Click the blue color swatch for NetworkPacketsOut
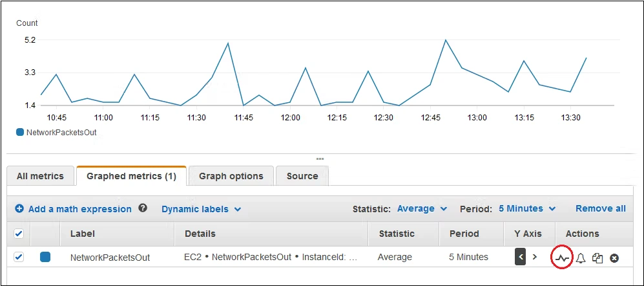The height and width of the screenshot is (286, 644). click(x=45, y=257)
